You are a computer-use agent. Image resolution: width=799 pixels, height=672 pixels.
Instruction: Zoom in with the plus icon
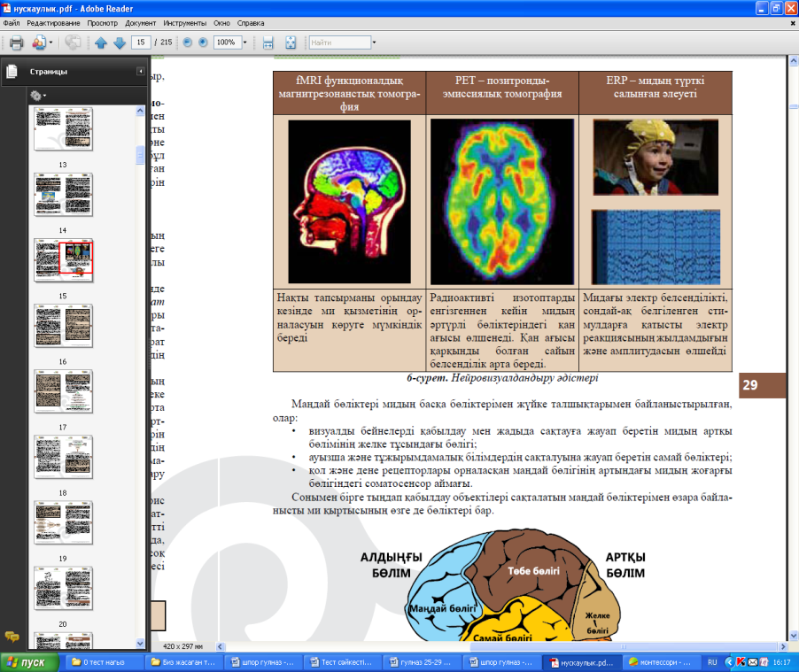[x=203, y=42]
